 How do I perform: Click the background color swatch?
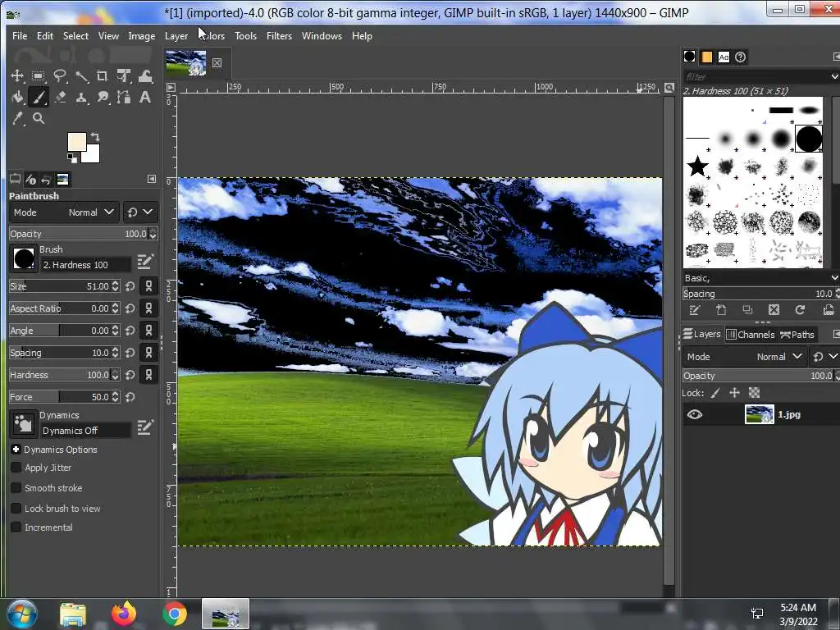click(94, 155)
